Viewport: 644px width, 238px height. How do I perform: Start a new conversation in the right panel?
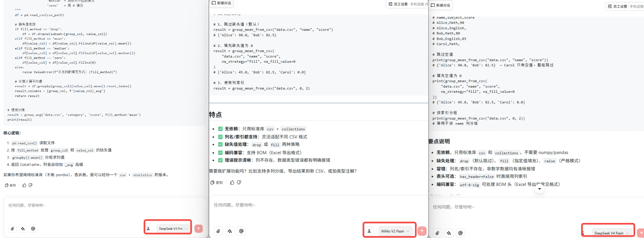coord(440,5)
